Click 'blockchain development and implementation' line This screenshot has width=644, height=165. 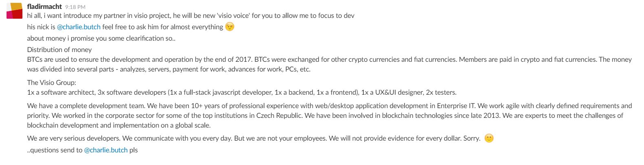[x=119, y=125]
